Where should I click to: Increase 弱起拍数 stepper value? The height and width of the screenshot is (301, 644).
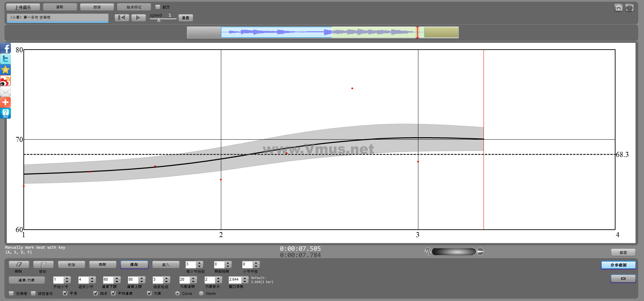coord(228,263)
